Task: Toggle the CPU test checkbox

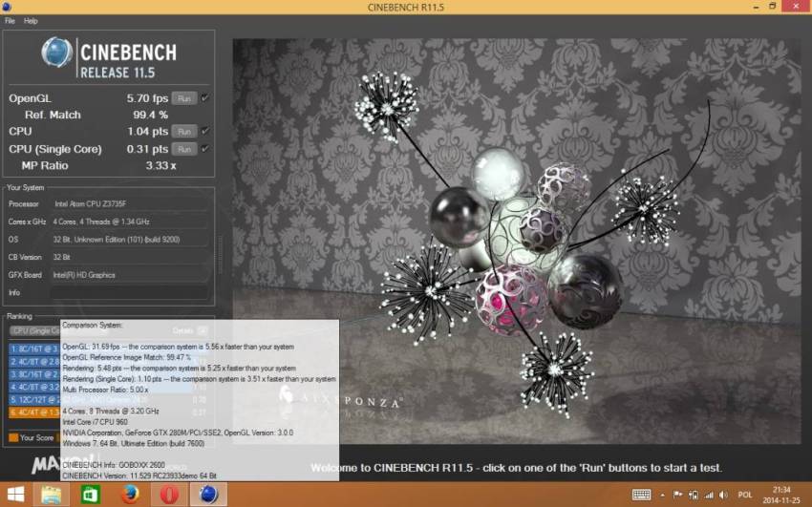Action: click(205, 131)
